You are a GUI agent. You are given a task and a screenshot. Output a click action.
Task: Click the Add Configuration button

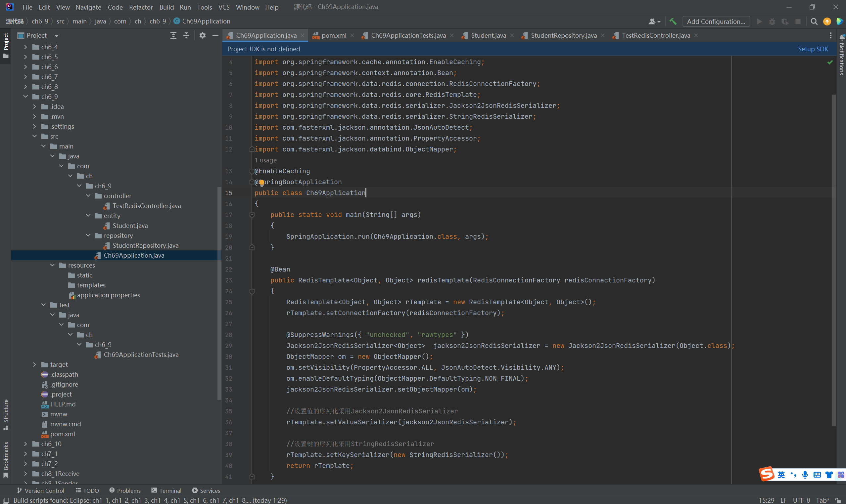coord(716,21)
